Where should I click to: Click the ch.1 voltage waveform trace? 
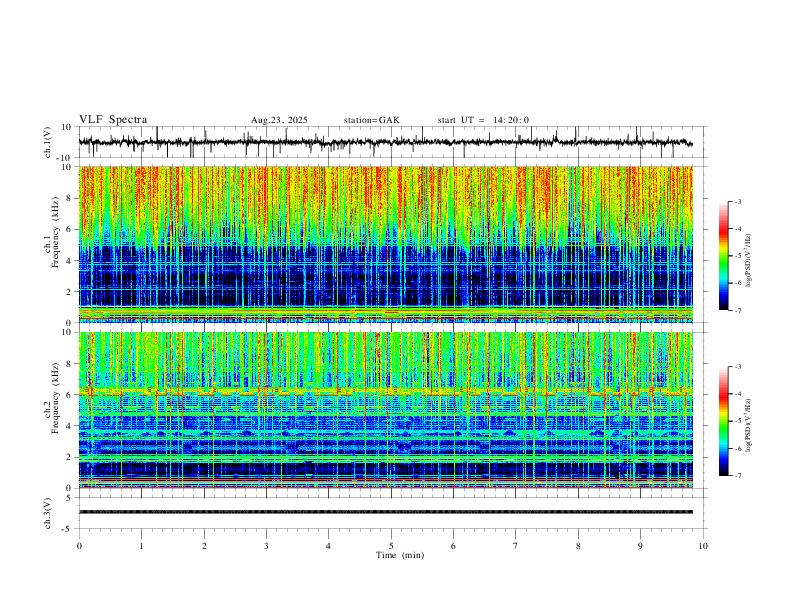coord(385,142)
